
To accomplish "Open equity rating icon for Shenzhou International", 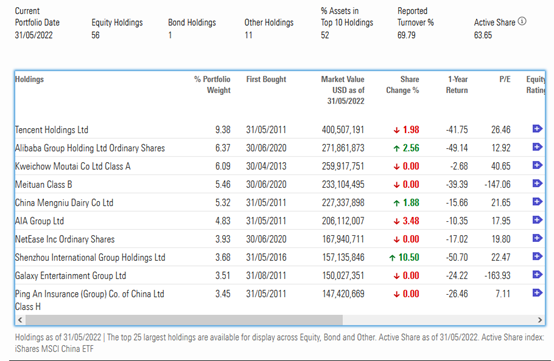I will (537, 256).
